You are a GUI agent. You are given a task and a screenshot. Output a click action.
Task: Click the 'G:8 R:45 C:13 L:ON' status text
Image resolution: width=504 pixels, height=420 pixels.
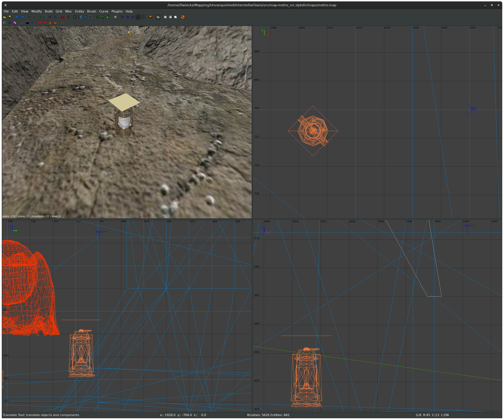432,415
